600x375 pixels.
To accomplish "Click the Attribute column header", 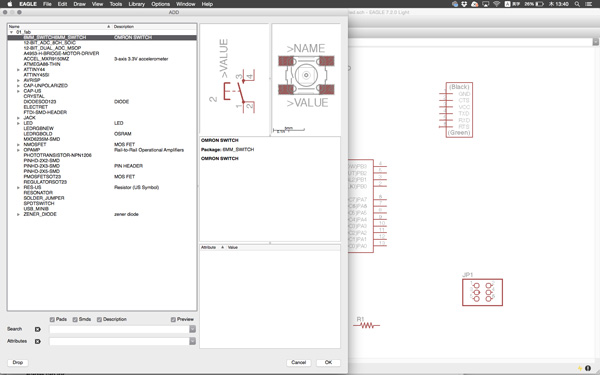I will [x=213, y=248].
